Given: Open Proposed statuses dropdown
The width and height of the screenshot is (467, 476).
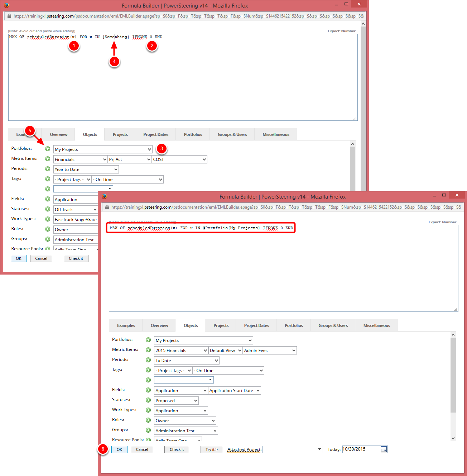Looking at the screenshot, I should tap(176, 400).
